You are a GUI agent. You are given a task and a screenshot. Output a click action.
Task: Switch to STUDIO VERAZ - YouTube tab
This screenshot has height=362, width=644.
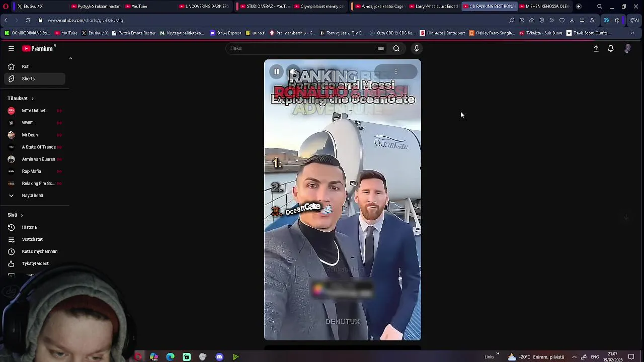(264, 7)
